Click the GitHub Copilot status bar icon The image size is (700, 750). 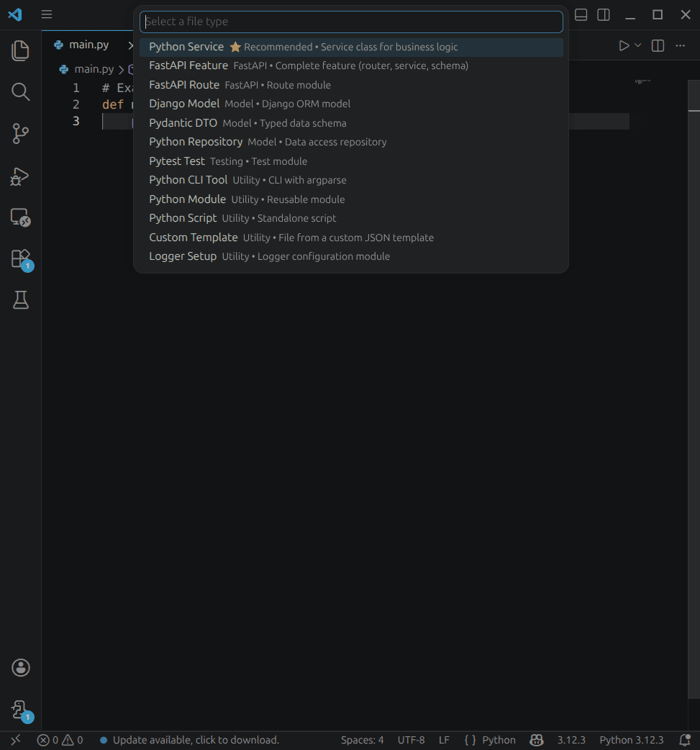[x=537, y=740]
